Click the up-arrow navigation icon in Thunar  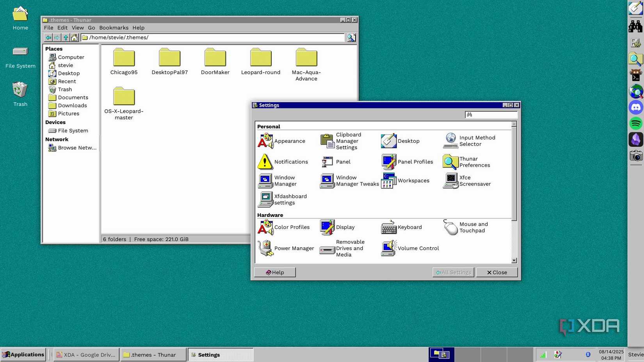[x=66, y=37]
